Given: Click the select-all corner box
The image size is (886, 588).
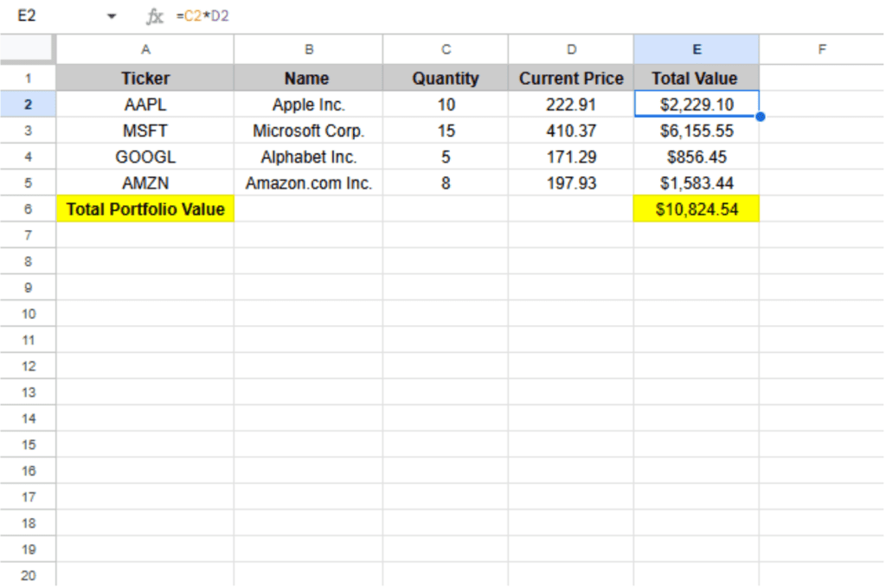Looking at the screenshot, I should point(28,49).
